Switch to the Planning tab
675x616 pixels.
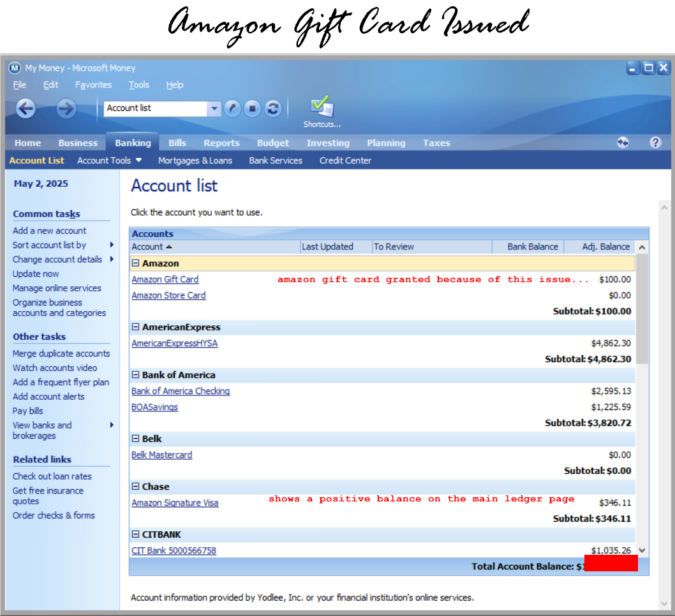pos(386,143)
